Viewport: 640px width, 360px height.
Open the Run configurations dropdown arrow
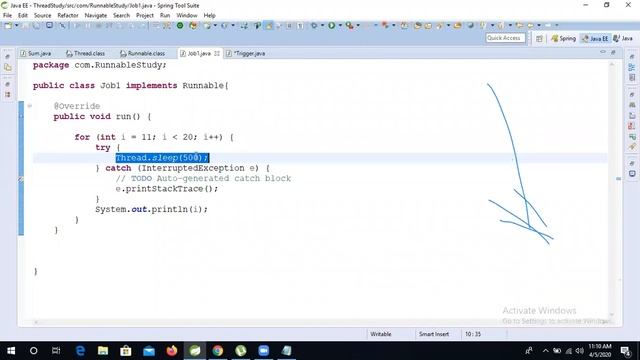coord(340,26)
